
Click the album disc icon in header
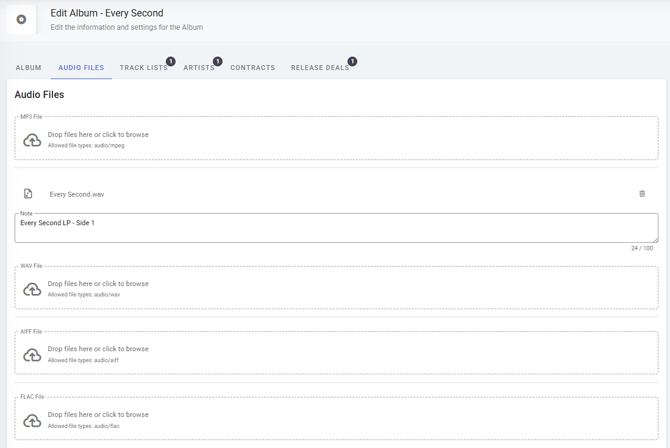pyautogui.click(x=21, y=19)
